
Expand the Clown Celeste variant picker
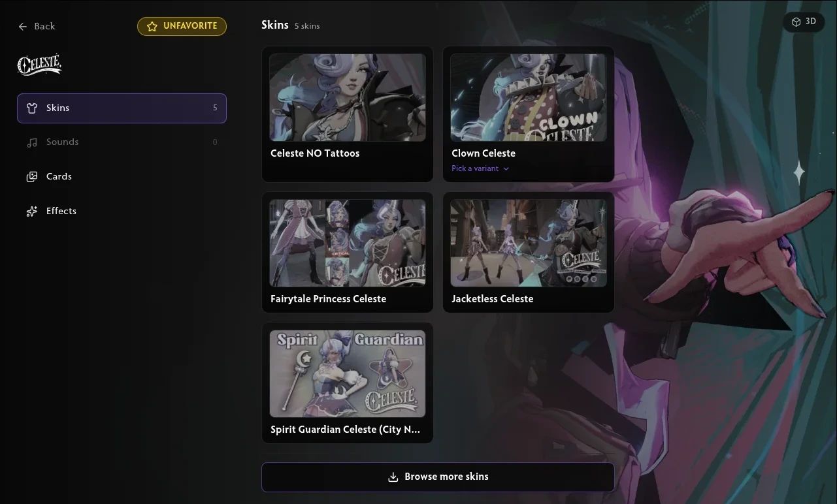point(480,168)
